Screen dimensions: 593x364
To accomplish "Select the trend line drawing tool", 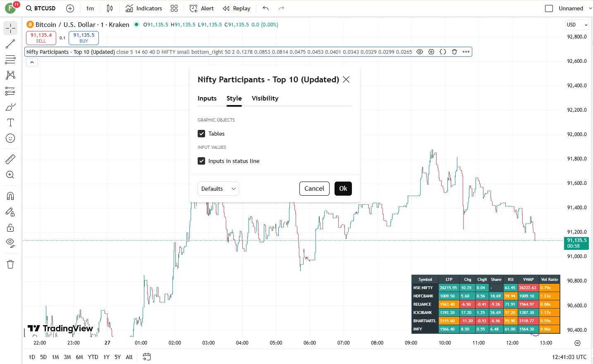I will (x=10, y=44).
